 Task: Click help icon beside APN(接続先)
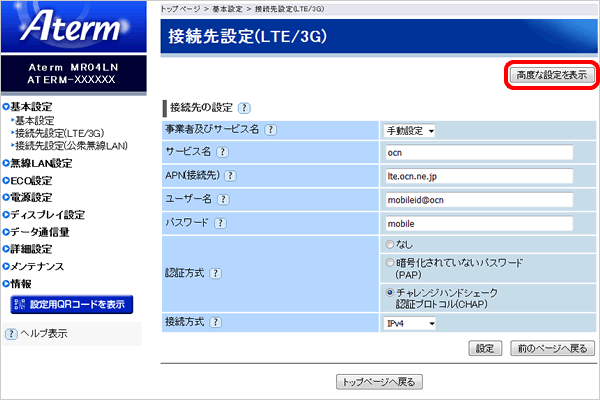pyautogui.click(x=232, y=176)
